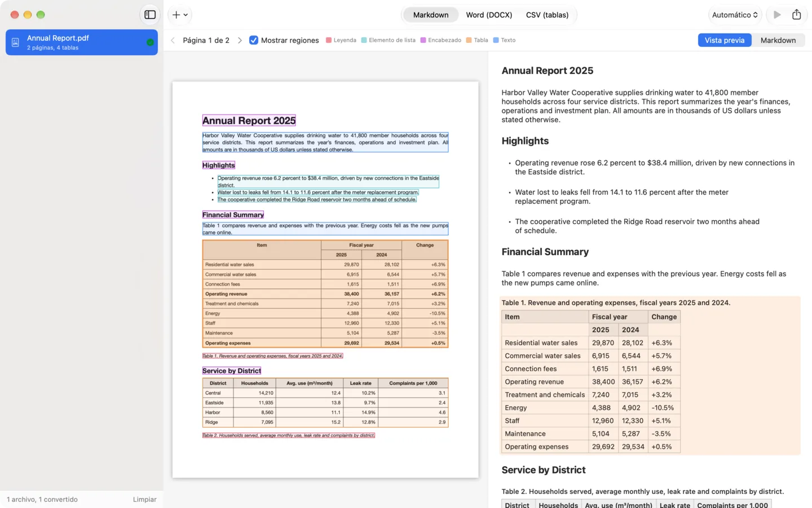Click 'Leak rate' header in preview table
Screen dimensions: 812x508
pyautogui.click(x=674, y=505)
